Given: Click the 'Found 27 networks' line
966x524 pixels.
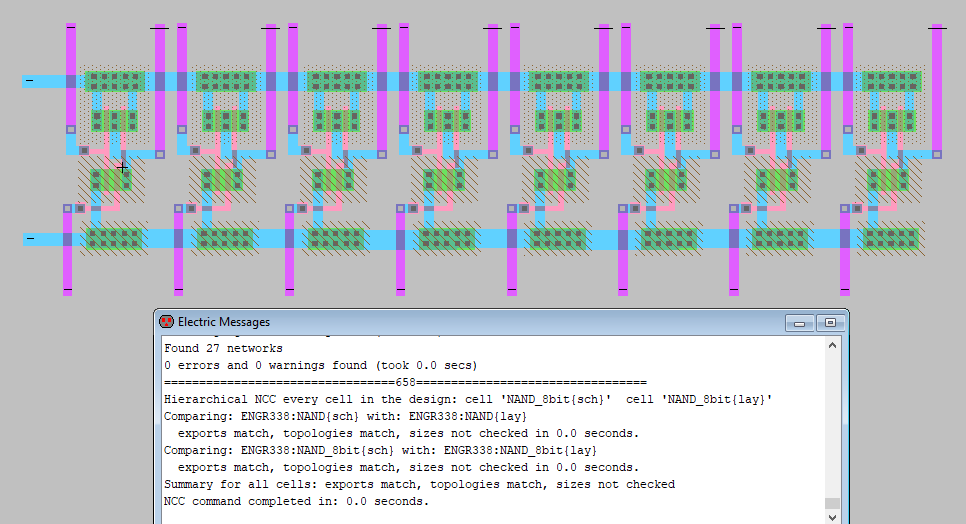Looking at the screenshot, I should click(x=223, y=349).
